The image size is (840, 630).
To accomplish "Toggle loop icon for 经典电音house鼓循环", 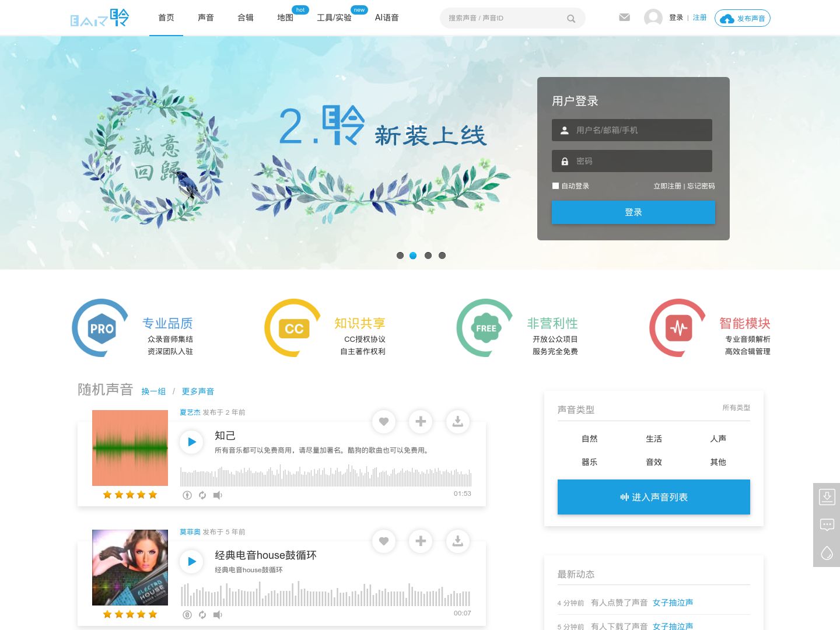I will tap(202, 615).
